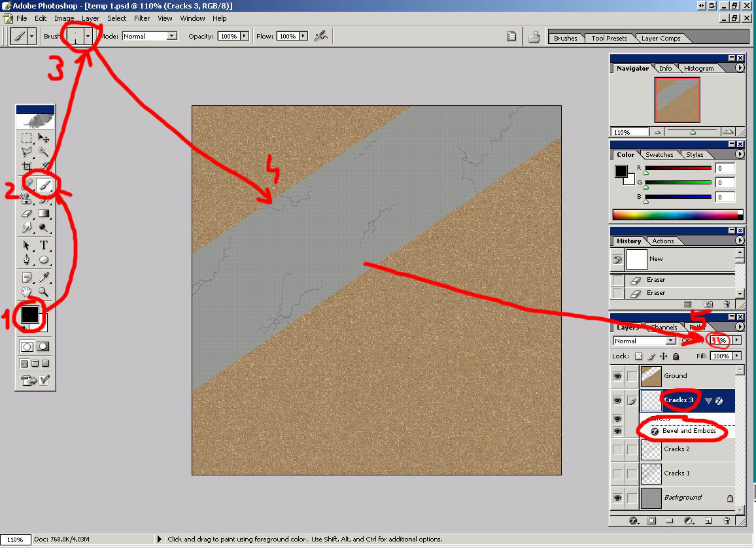This screenshot has height=548, width=756.
Task: Open the Brush preset picker arrow
Action: pyautogui.click(x=88, y=36)
